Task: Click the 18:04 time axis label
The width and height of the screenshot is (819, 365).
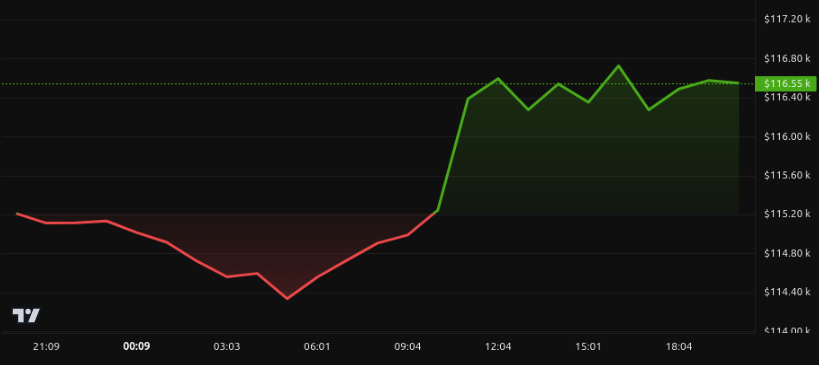Action: click(678, 347)
